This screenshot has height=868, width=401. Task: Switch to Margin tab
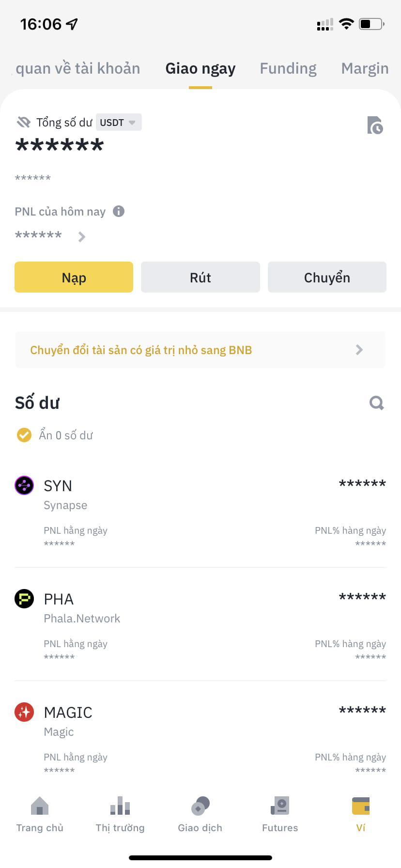365,68
